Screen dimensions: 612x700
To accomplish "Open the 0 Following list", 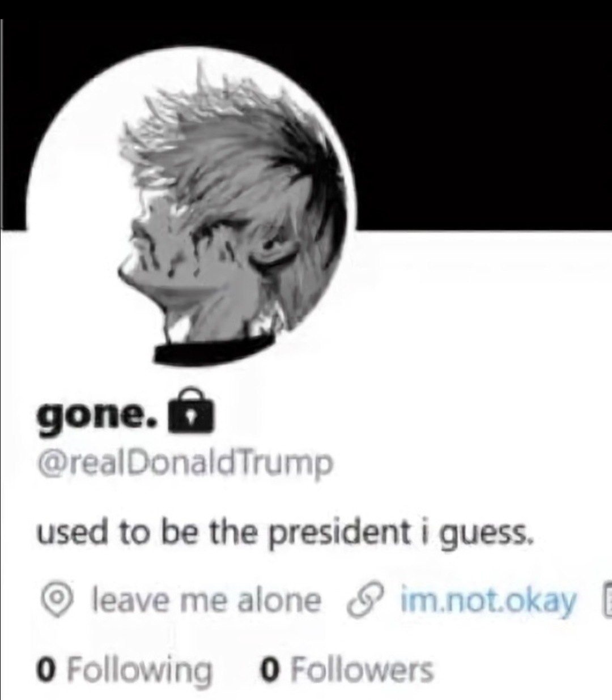I will click(124, 669).
